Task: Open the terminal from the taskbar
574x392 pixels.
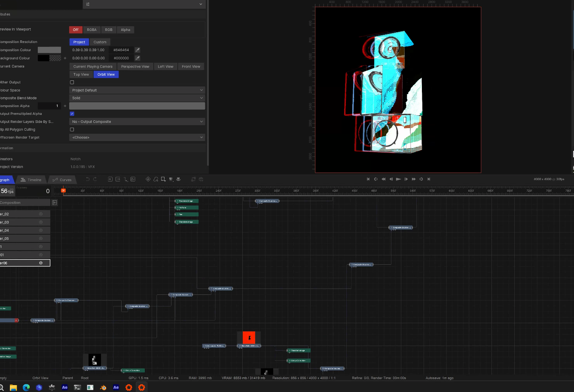Action: pos(77,387)
